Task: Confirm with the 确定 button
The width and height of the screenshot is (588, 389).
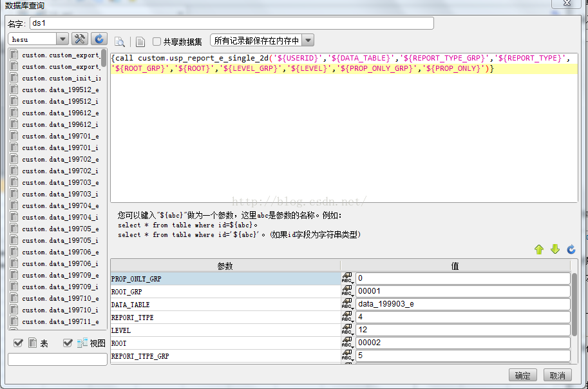Action: (522, 375)
